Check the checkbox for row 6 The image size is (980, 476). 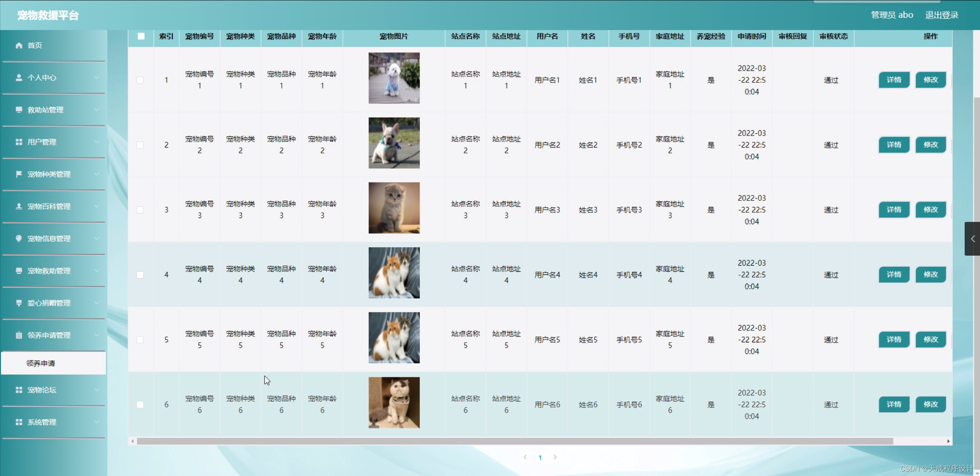[x=140, y=405]
